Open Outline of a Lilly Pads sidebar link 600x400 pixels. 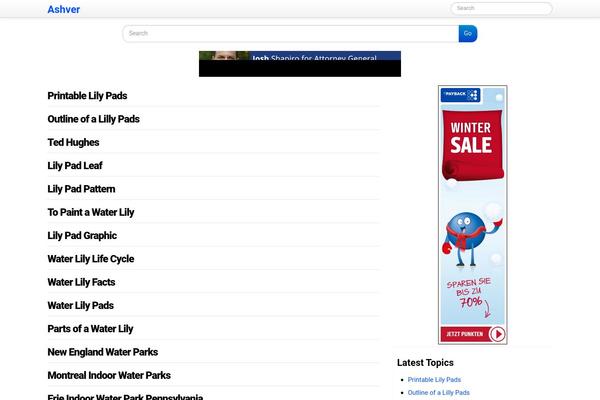[x=439, y=393]
